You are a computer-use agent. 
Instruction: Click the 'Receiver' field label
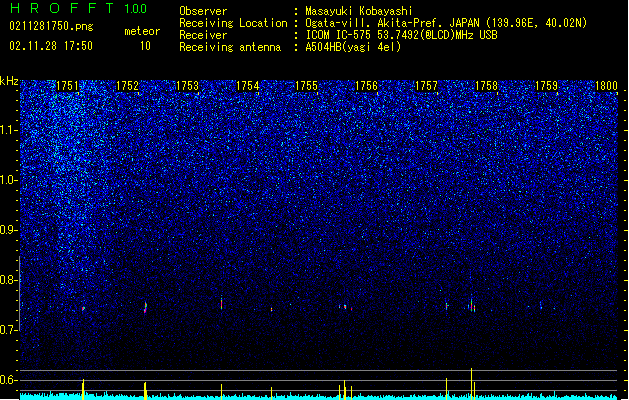pyautogui.click(x=203, y=35)
